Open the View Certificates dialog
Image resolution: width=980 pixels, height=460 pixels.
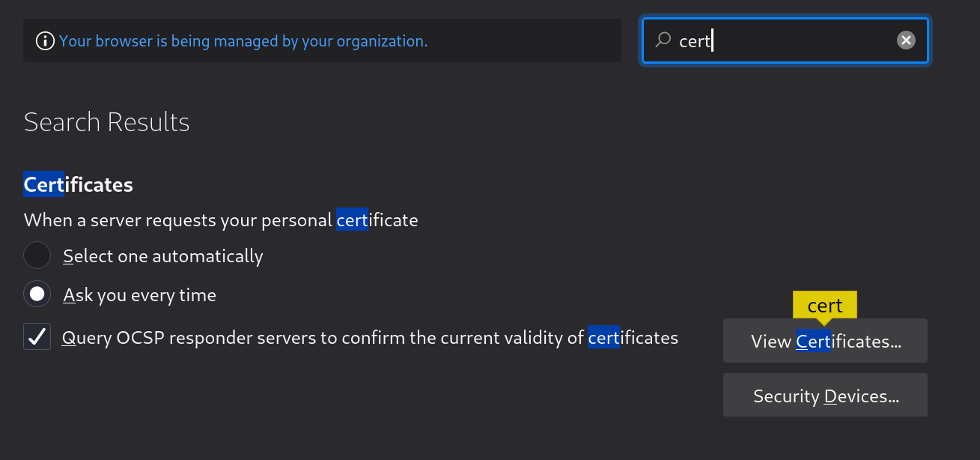click(x=825, y=341)
